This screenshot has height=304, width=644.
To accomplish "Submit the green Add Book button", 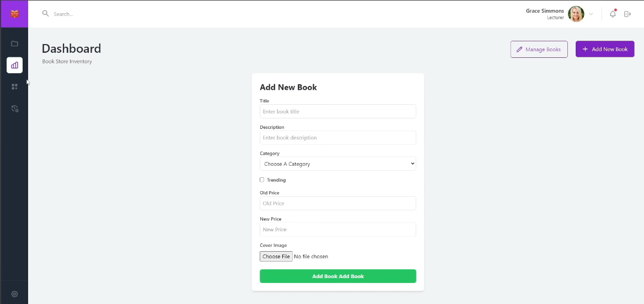I will coord(337,276).
